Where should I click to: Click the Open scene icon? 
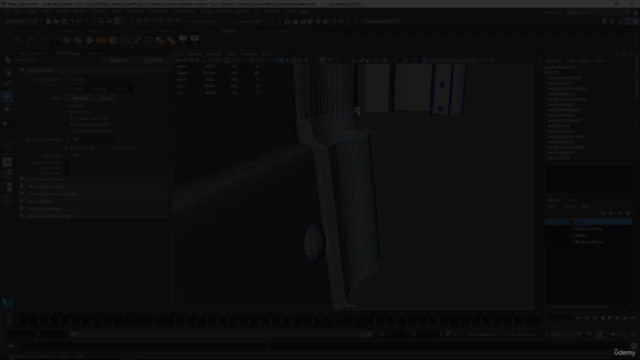(x=56, y=21)
